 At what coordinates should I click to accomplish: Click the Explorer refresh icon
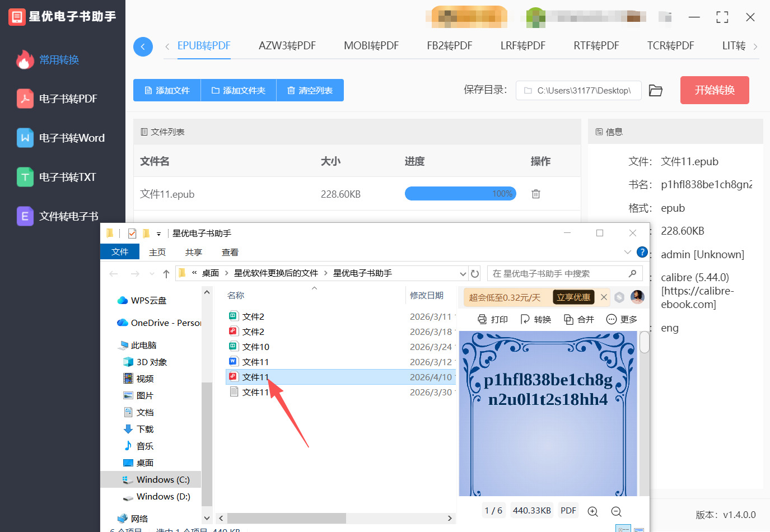[x=475, y=274]
